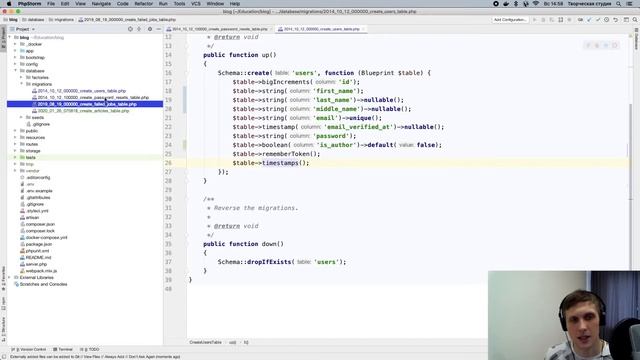Click the VCS commit checkmark icon
640x360 pixels.
(598, 20)
